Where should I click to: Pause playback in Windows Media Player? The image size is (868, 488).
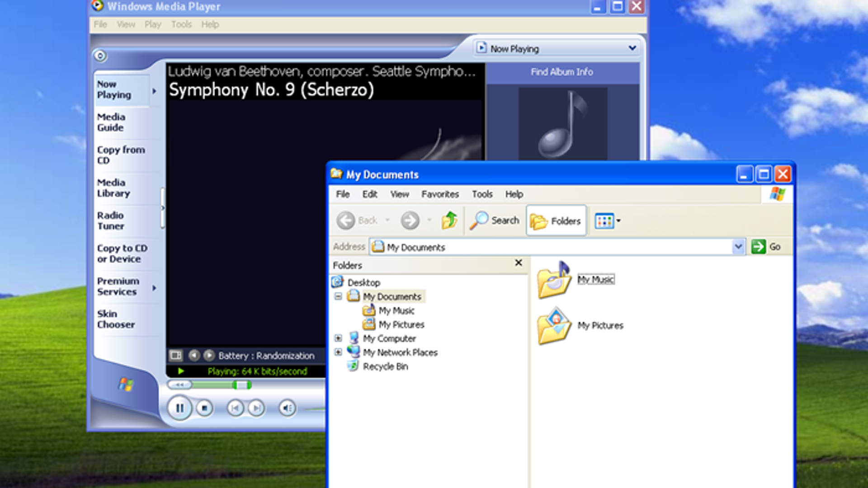[179, 408]
